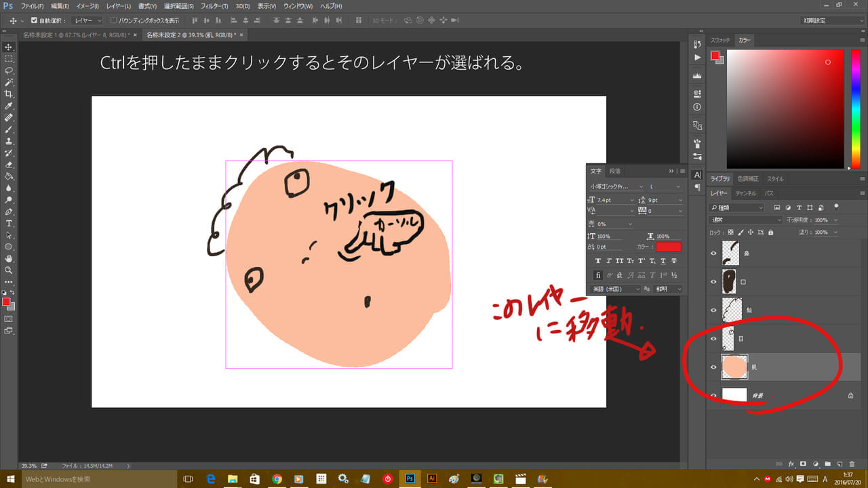Image resolution: width=868 pixels, height=488 pixels.
Task: Pick the Crop tool in the toolbar
Action: click(x=9, y=94)
